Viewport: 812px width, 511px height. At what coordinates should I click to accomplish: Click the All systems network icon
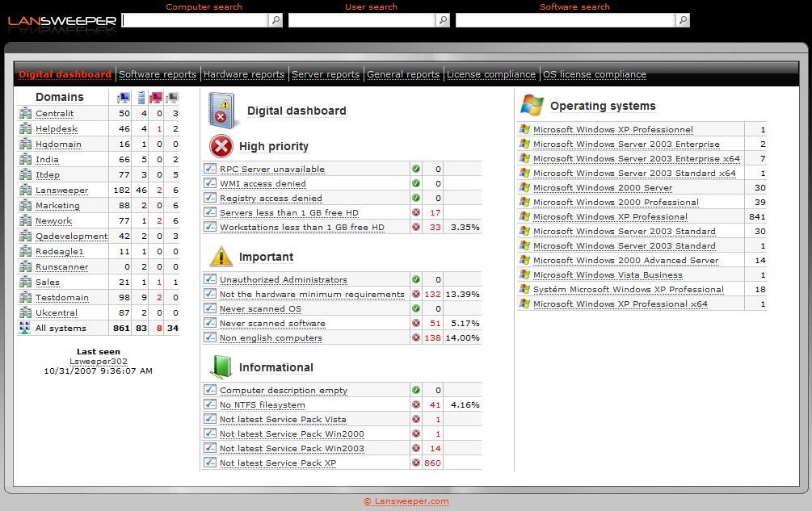[25, 328]
